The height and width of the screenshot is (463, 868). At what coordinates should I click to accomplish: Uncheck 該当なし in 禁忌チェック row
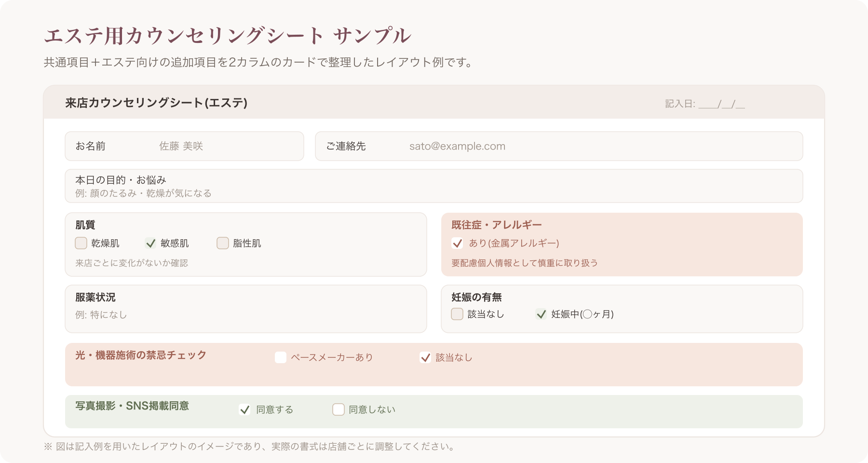click(x=425, y=357)
